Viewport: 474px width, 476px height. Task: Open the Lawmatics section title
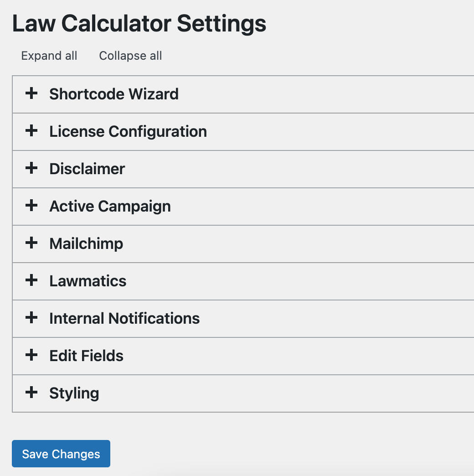tap(88, 281)
